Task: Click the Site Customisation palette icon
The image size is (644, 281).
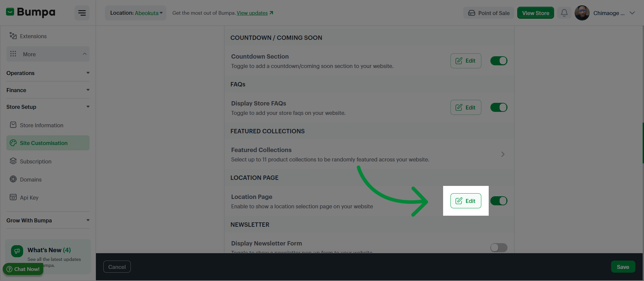Action: click(x=13, y=143)
